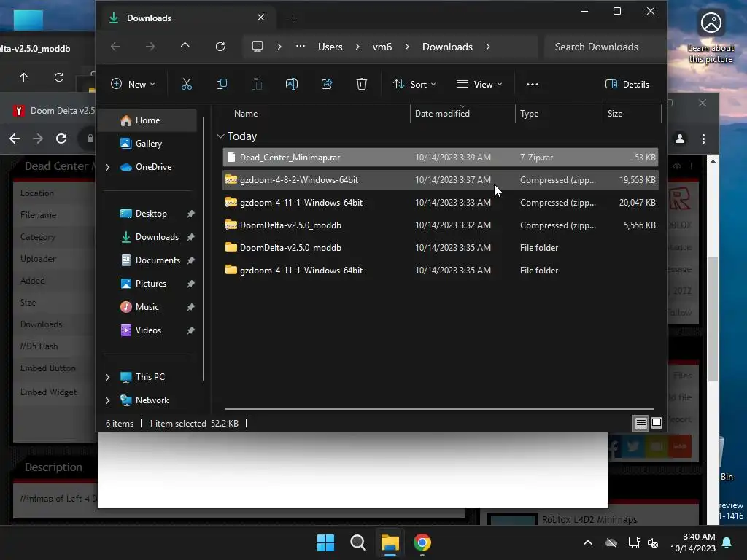Image resolution: width=747 pixels, height=560 pixels.
Task: Select DoomDelta-v2.5.0_moddb compressed zip
Action: pos(440,225)
